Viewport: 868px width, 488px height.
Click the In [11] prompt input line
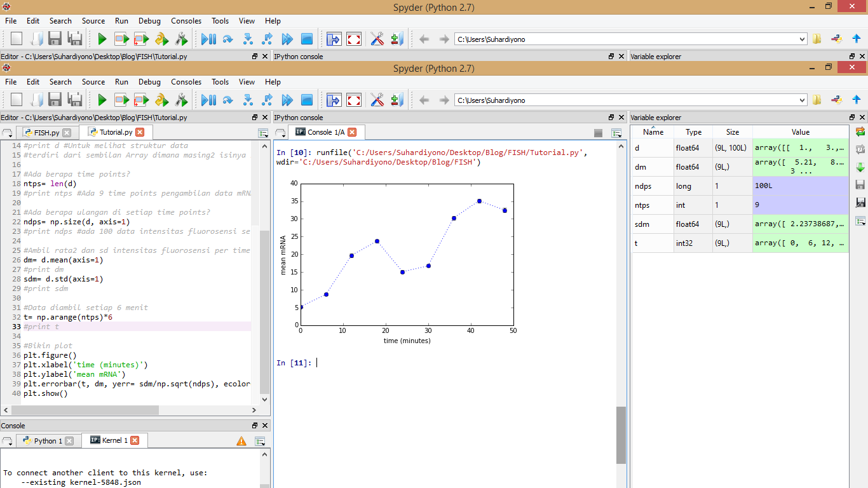[x=445, y=363]
